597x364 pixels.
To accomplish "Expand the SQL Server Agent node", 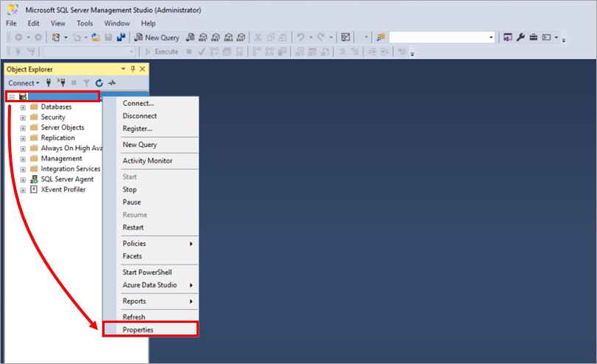I will (x=23, y=179).
